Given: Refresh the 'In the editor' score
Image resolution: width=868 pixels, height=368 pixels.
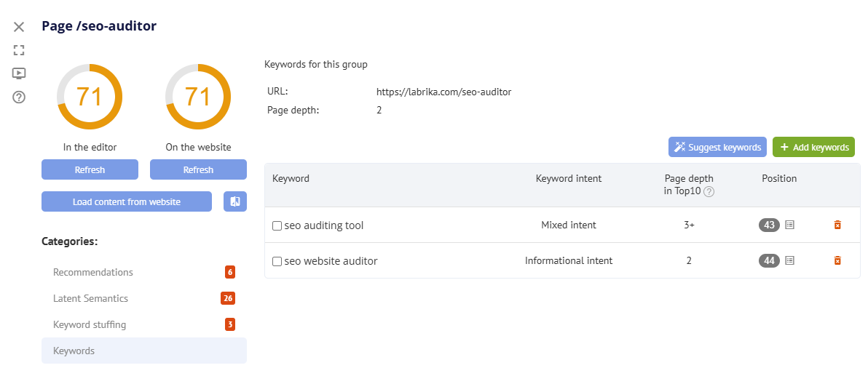Looking at the screenshot, I should tap(90, 169).
